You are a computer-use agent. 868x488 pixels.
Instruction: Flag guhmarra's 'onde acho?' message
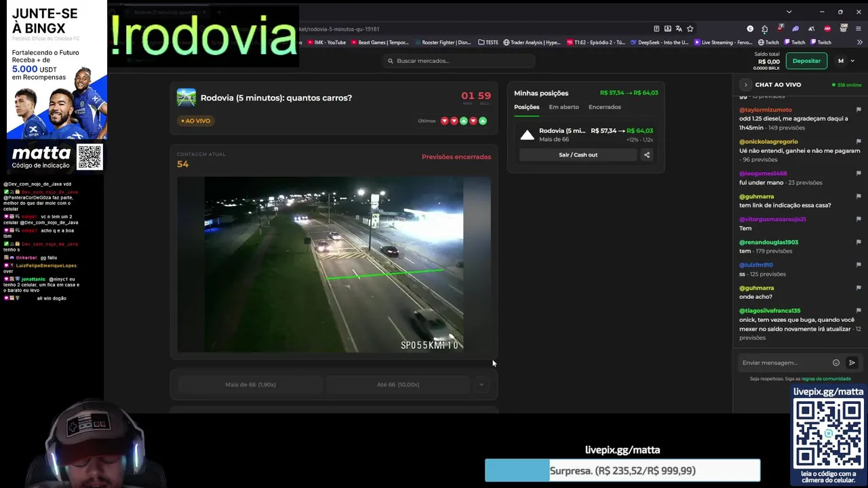click(859, 288)
